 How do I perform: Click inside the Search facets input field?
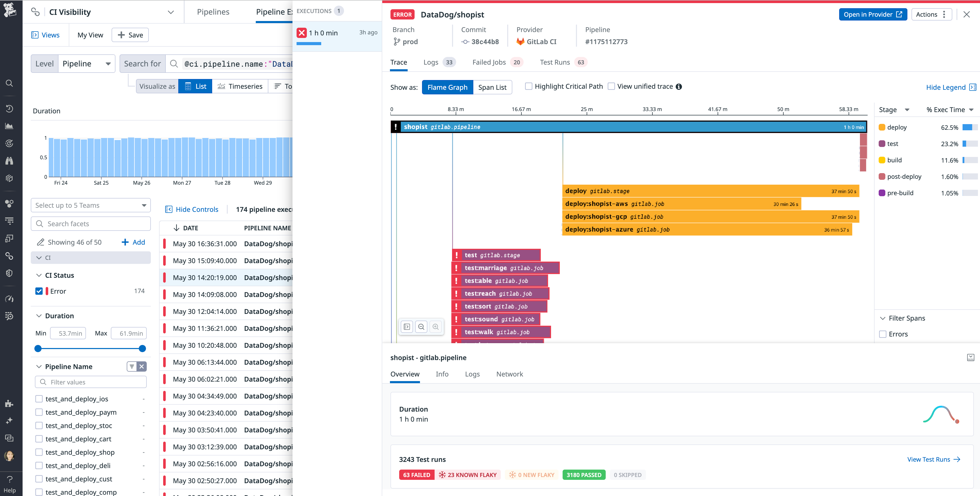pos(91,224)
